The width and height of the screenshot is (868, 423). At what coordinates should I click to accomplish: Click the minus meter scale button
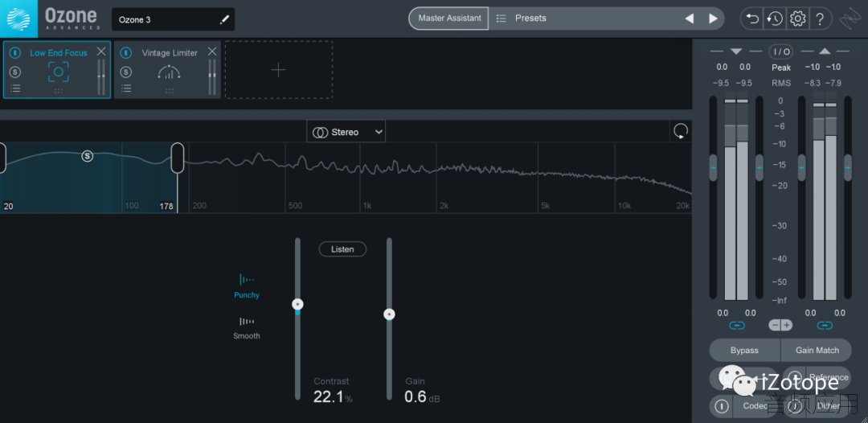pos(775,325)
